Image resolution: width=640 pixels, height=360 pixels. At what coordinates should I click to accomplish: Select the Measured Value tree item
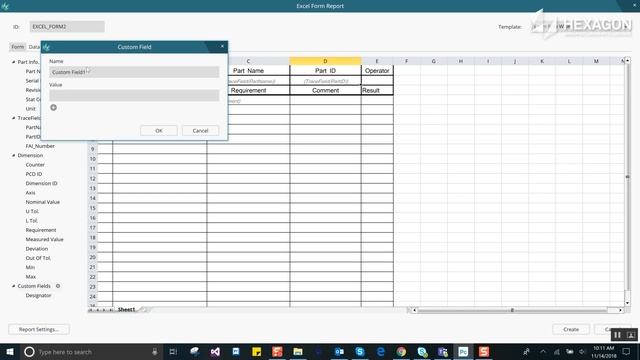tap(44, 240)
